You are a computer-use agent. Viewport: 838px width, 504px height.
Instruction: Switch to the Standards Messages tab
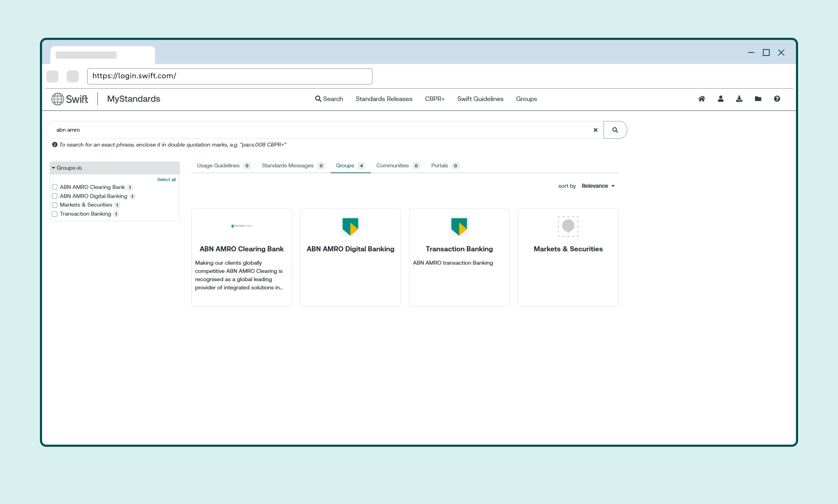(x=293, y=165)
